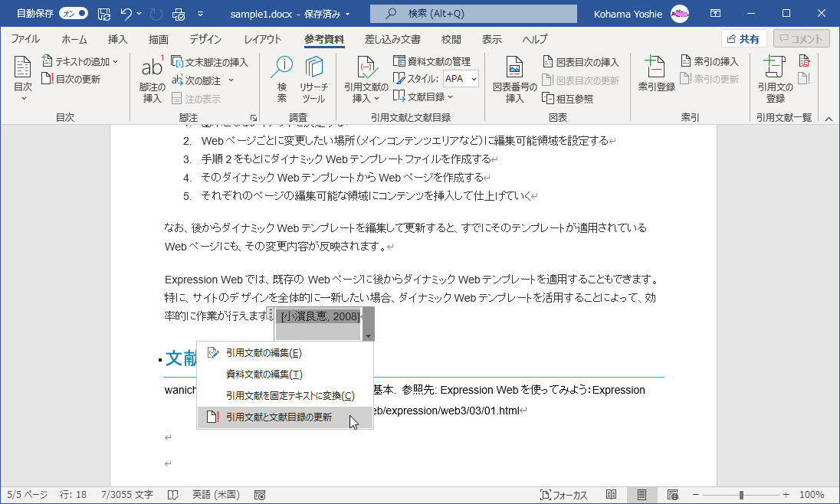Choose 引用文献の編集(E) from context menu

point(285,353)
